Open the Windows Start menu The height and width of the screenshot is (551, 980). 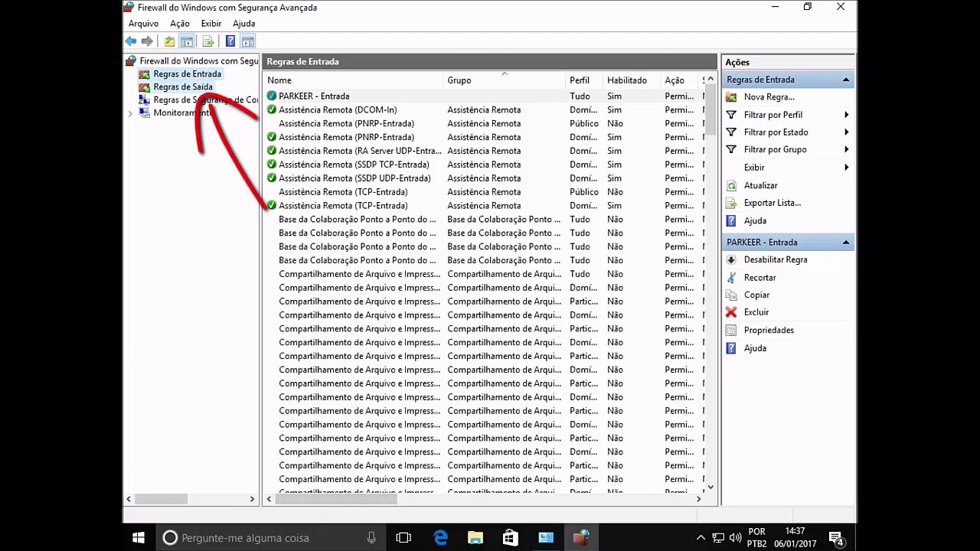point(139,538)
